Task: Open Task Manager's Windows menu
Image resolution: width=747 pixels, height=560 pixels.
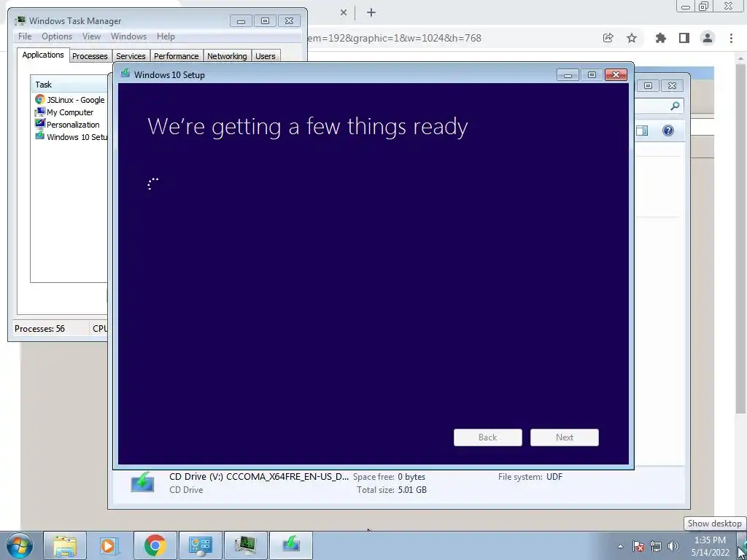Action: [x=128, y=36]
